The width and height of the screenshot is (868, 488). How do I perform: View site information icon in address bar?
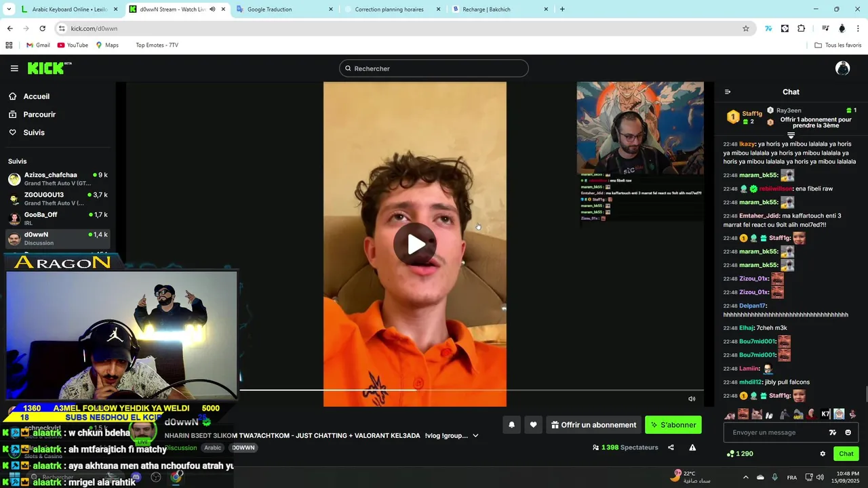pos(62,28)
